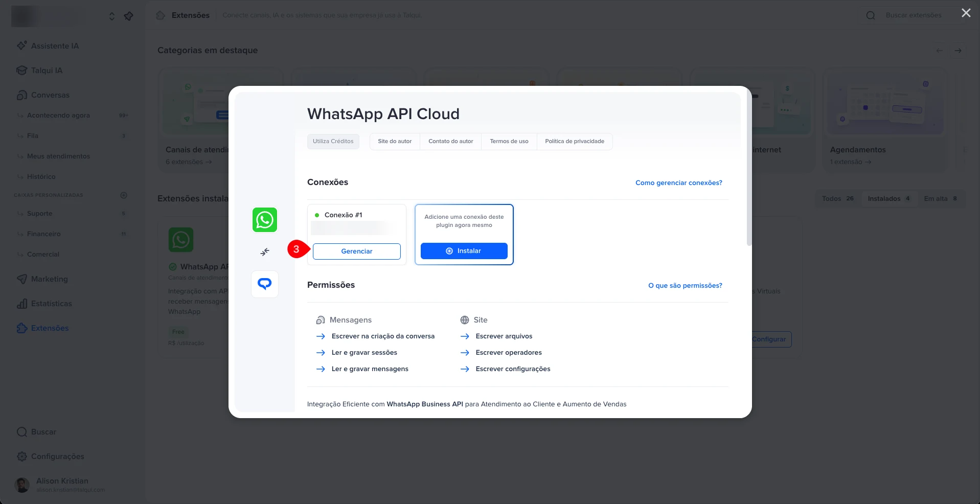Open the 'O que são permissões?' link
980x504 pixels.
(x=685, y=286)
